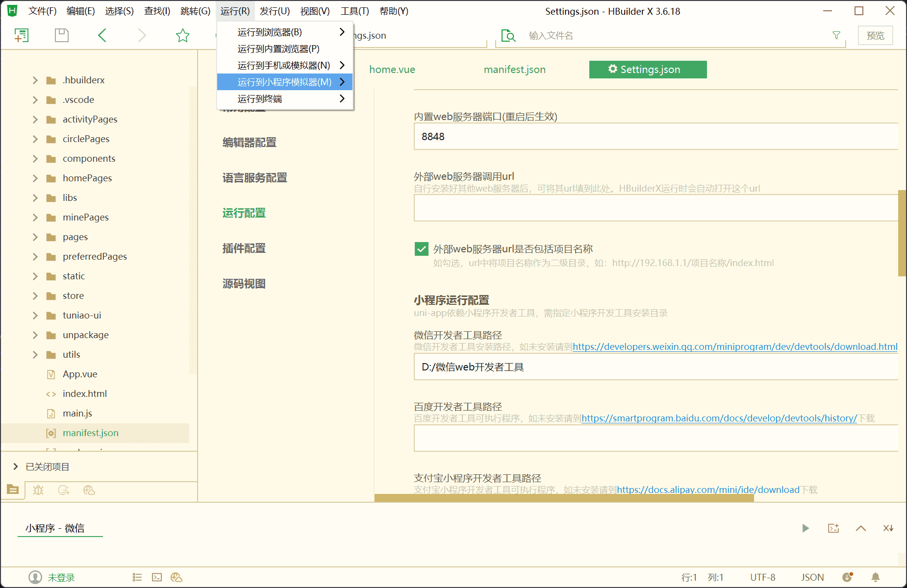Open the baidu smartprogram devtools link
Viewport: 907px width, 588px height.
[x=719, y=418]
